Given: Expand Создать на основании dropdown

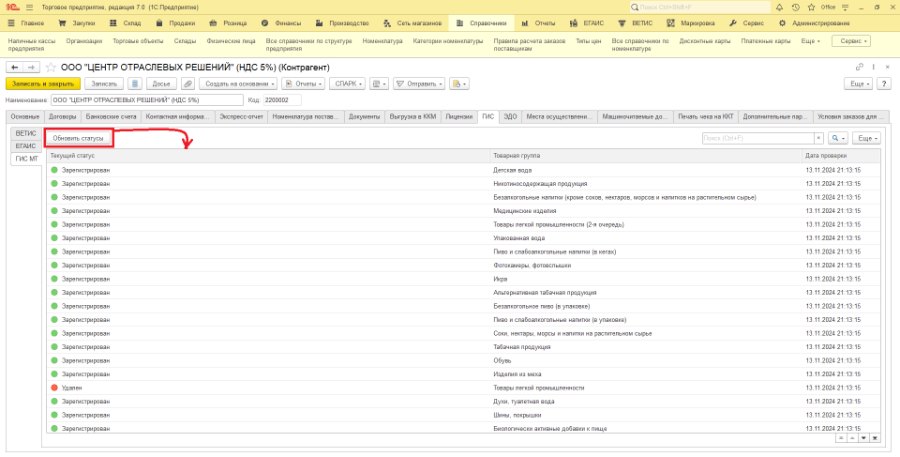Looking at the screenshot, I should [238, 84].
